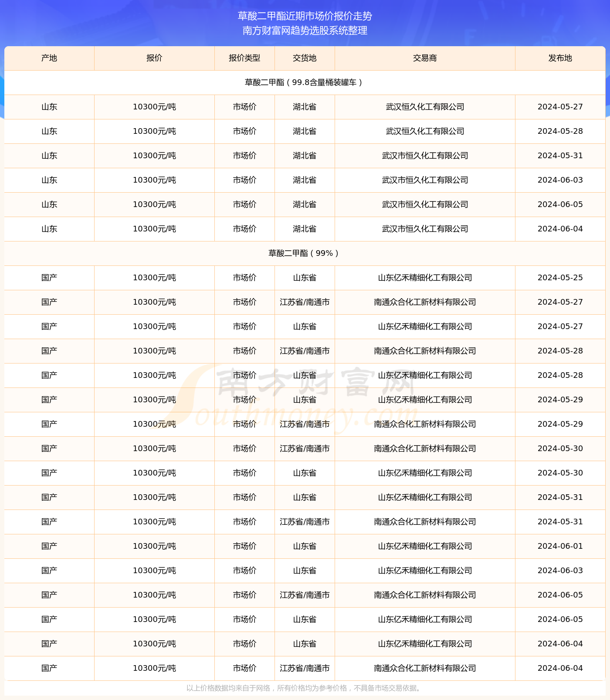Click date 2024-05-29 in the 山东亿禾精细化工 row
Image resolution: width=610 pixels, height=700 pixels.
point(560,400)
